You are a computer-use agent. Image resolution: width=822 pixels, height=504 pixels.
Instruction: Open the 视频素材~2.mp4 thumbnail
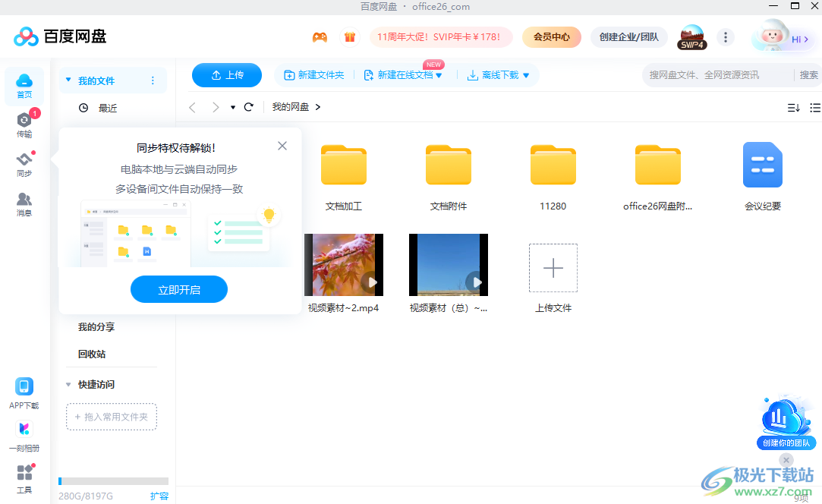coord(343,265)
